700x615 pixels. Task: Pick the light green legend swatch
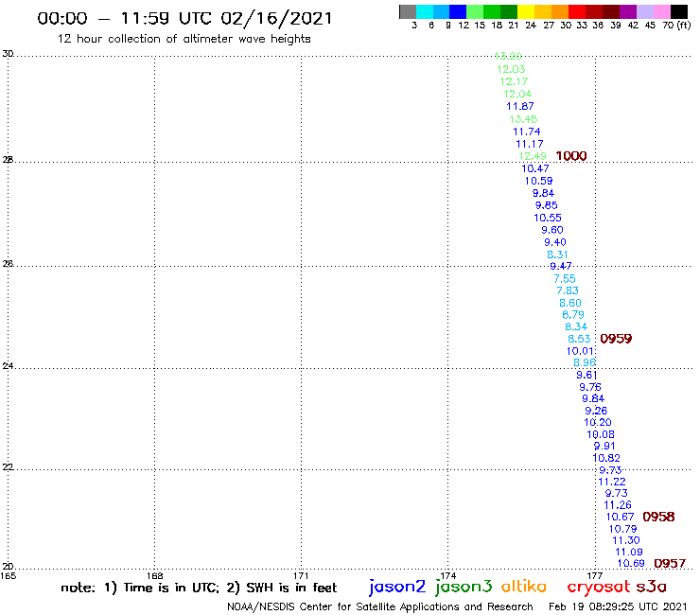pyautogui.click(x=475, y=11)
